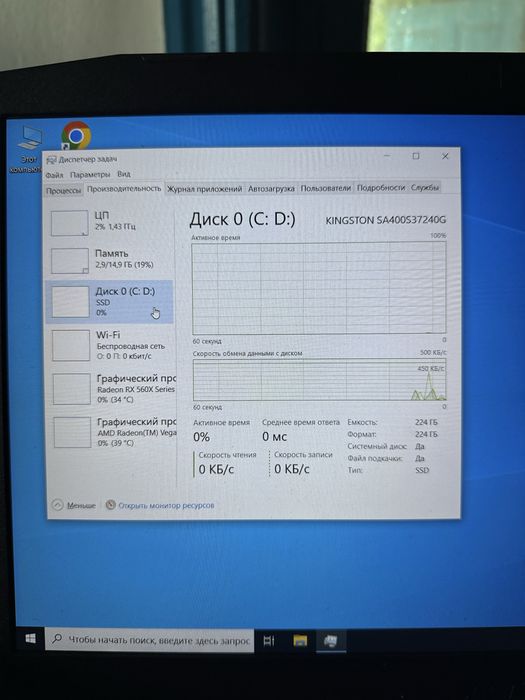Click the ЦП mini graph thumbnail
Screen dimensions: 525x700
tap(69, 223)
